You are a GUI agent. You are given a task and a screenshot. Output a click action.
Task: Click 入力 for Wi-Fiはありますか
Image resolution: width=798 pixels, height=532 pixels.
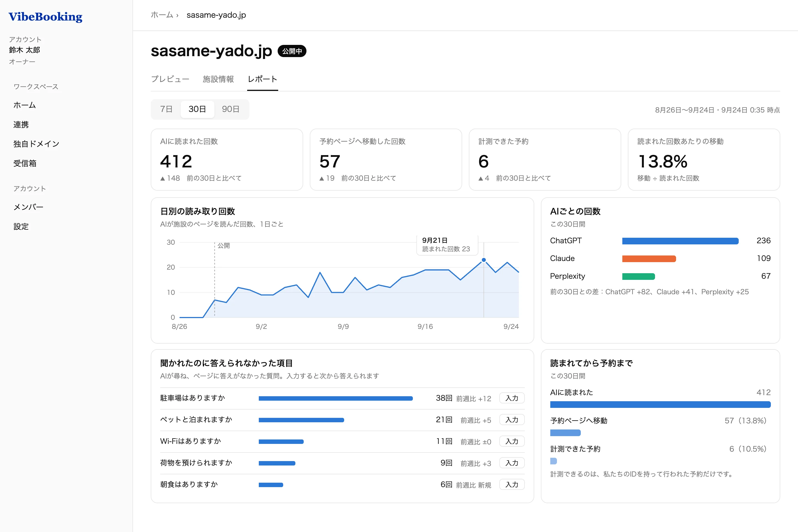coord(512,441)
